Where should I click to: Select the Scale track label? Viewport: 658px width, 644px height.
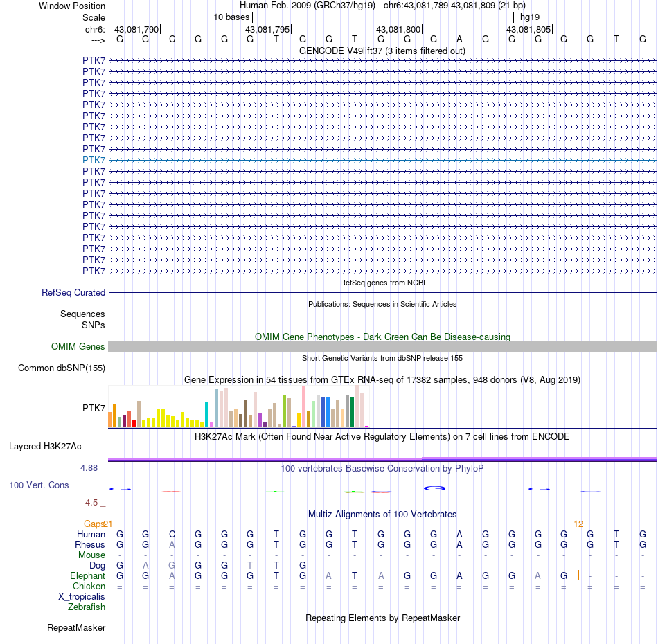tap(94, 17)
